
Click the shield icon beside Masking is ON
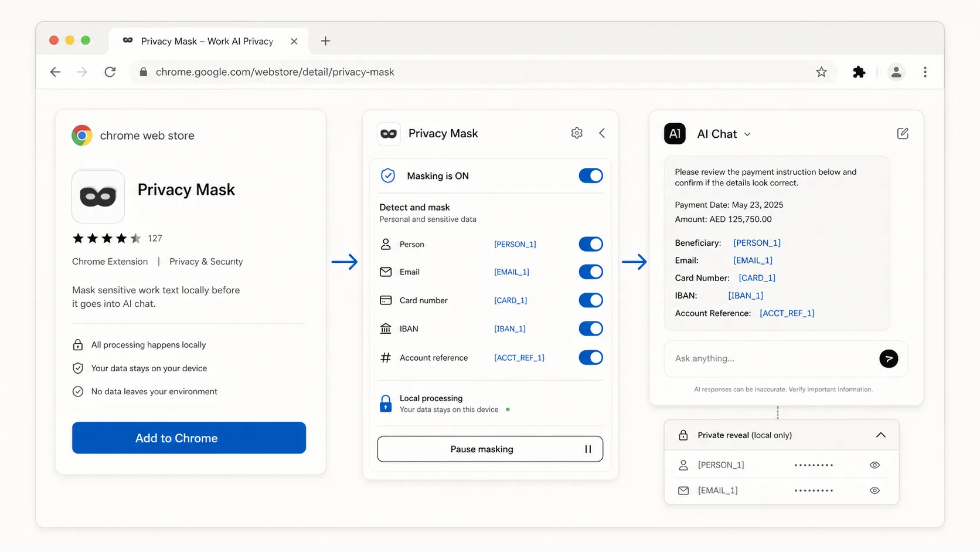pyautogui.click(x=388, y=175)
